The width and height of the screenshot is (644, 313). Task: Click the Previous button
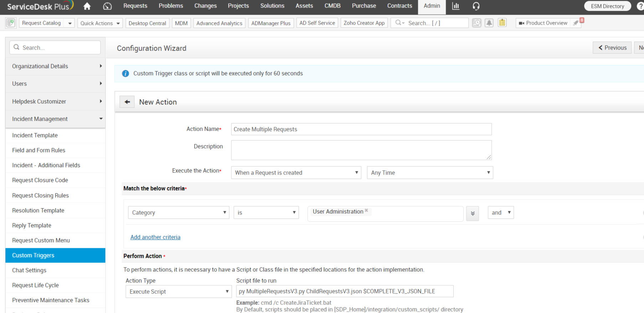point(612,48)
